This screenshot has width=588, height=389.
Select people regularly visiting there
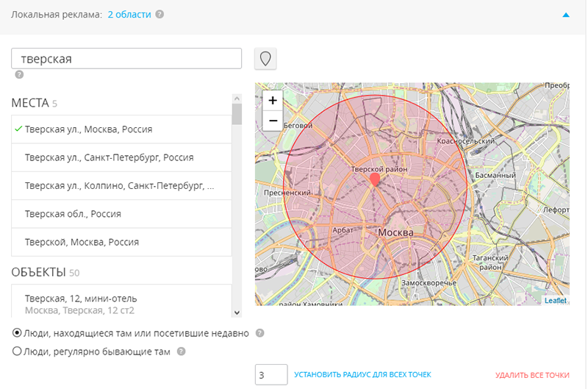point(18,351)
